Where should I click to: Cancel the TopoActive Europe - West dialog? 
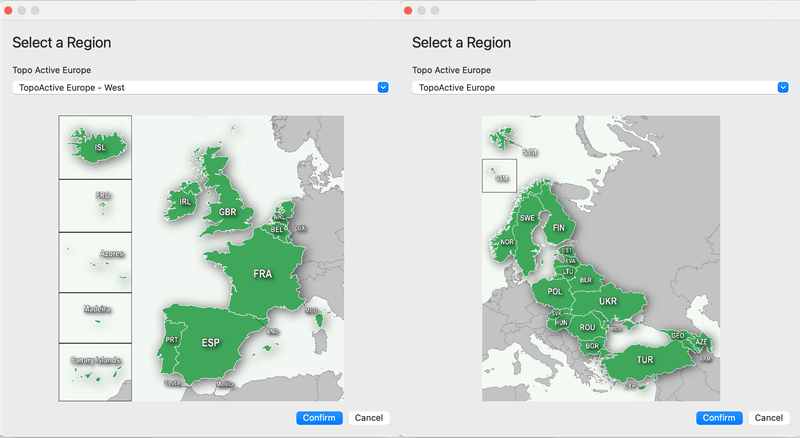[x=368, y=418]
